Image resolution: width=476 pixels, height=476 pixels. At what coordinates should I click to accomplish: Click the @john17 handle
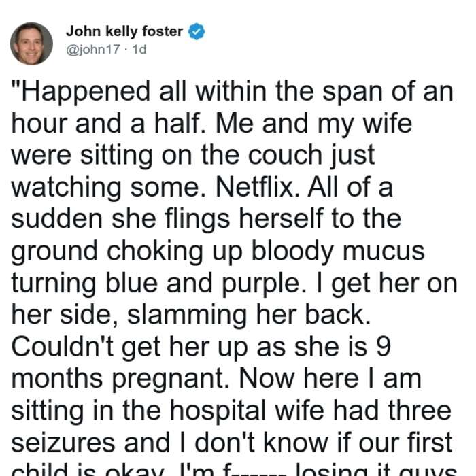(93, 49)
